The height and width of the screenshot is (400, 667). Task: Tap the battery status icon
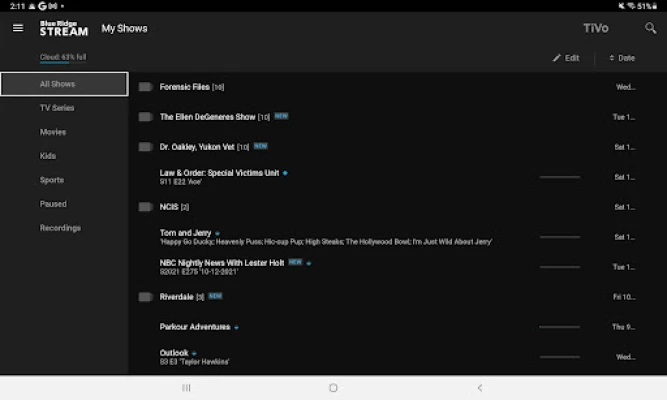tap(654, 6)
